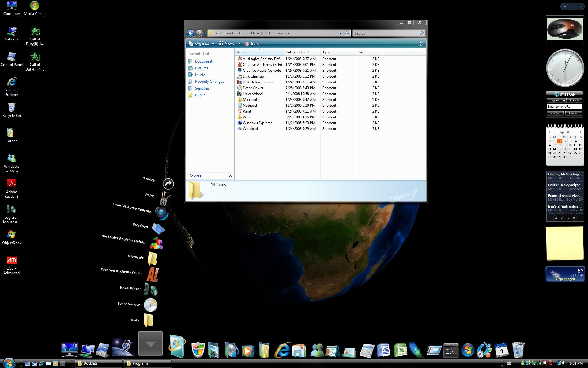Select the Disk Defragmenter entry in the file list
The height and width of the screenshot is (368, 588).
tap(309, 82)
